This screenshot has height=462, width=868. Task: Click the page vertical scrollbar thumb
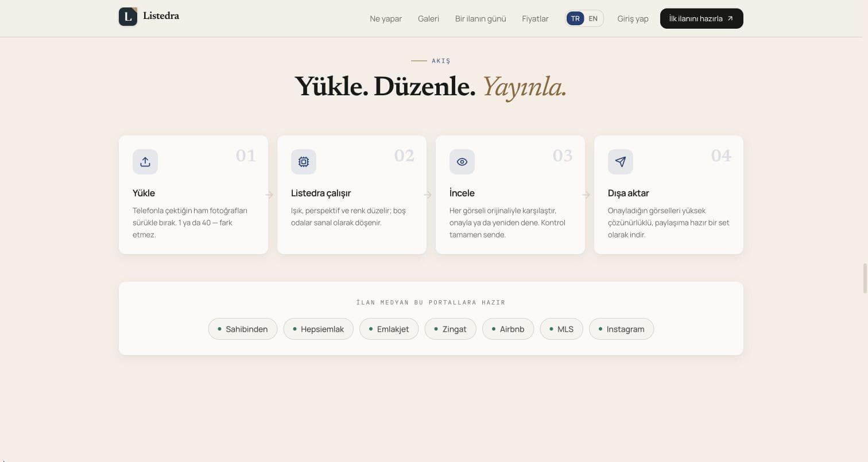pyautogui.click(x=865, y=278)
